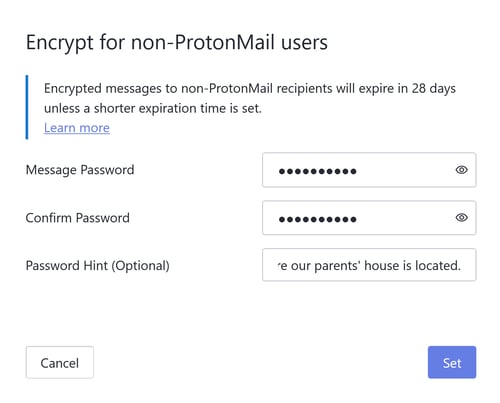
Task: Click the Password Hint (Optional) label
Action: (98, 266)
